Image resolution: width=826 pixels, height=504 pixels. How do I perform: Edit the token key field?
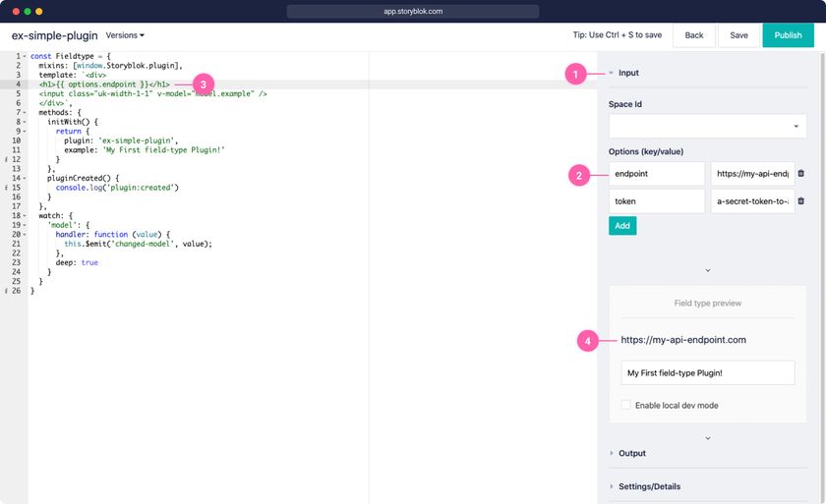pos(657,201)
